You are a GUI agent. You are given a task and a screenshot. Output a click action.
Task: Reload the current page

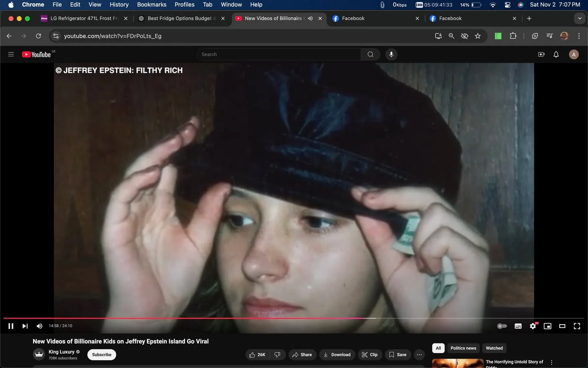click(38, 36)
